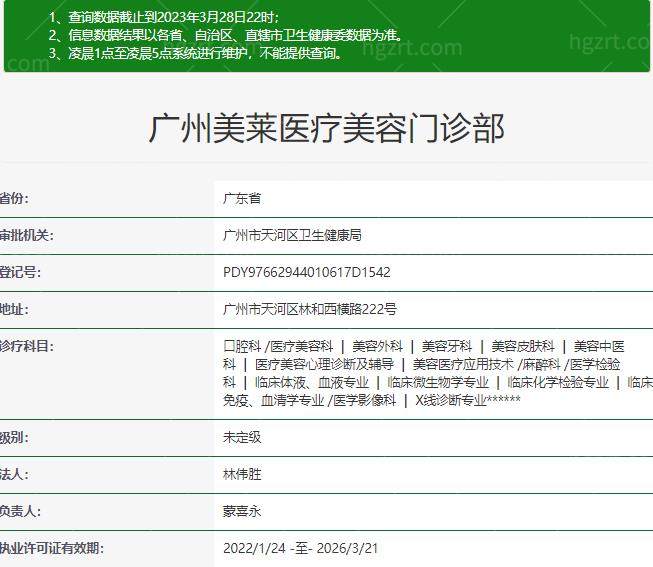This screenshot has width=653, height=567.
Task: Select the 负责人 name 蒙喜永
Action: click(x=242, y=511)
